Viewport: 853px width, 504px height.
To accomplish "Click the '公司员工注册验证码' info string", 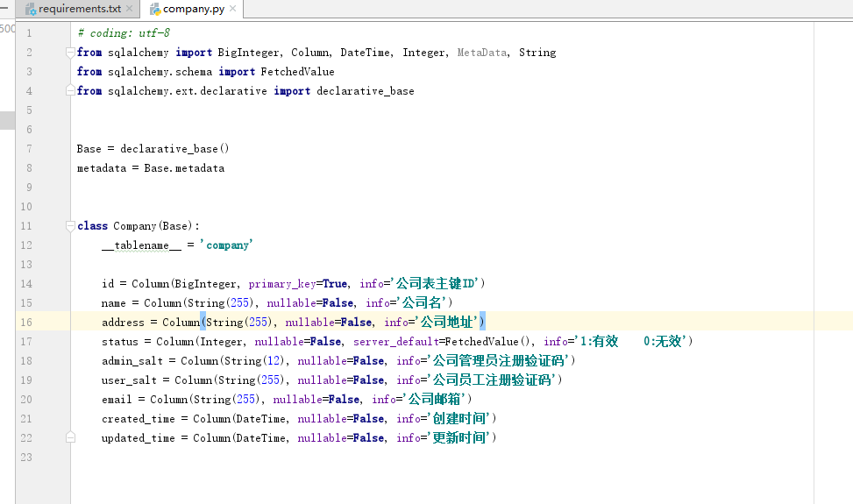I will (493, 380).
